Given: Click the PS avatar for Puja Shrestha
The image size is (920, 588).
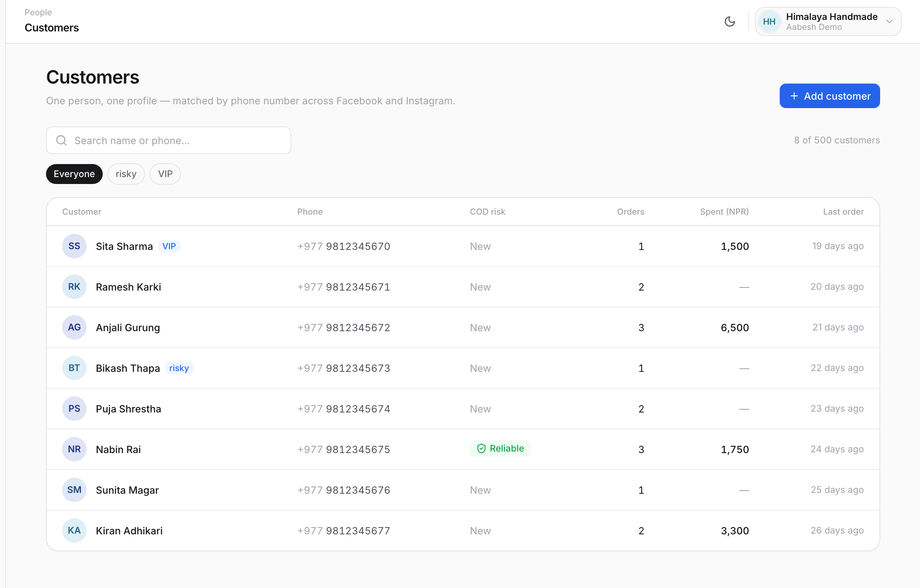Looking at the screenshot, I should point(74,409).
